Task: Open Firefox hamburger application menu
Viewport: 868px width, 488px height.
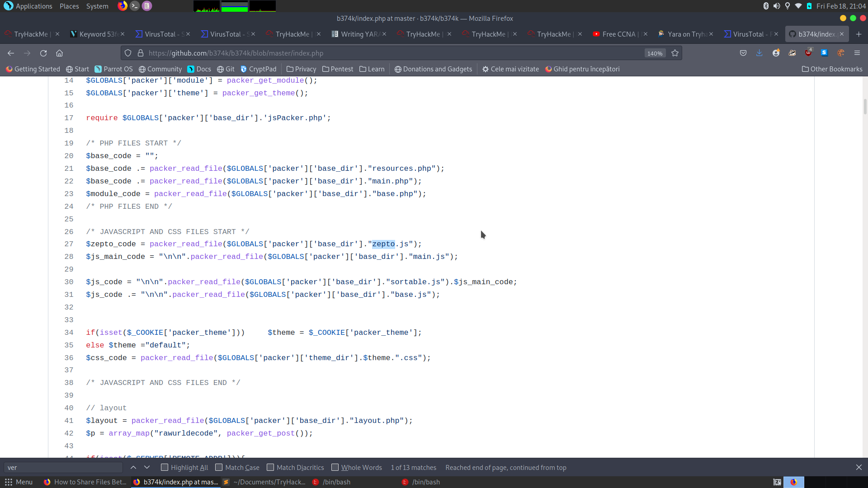Action: pyautogui.click(x=857, y=53)
